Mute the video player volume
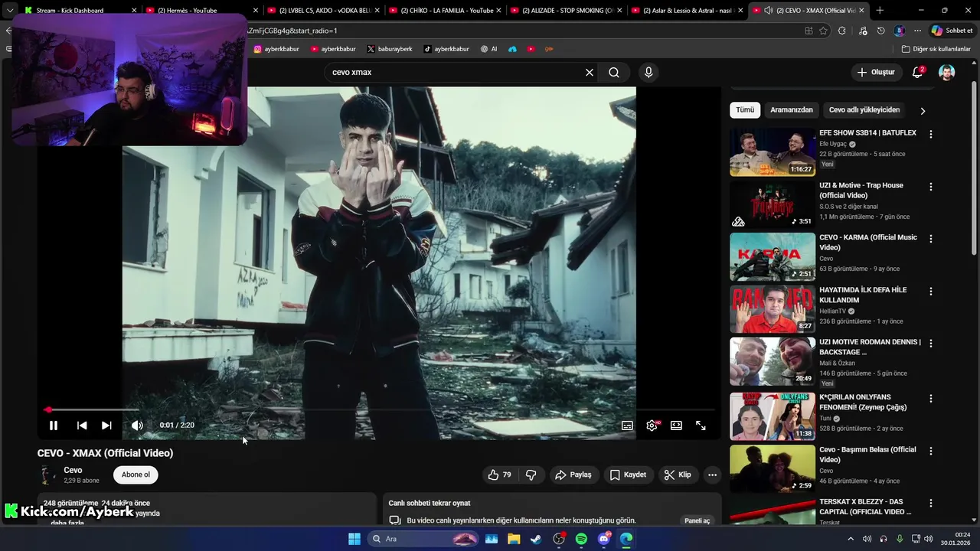 click(x=137, y=425)
